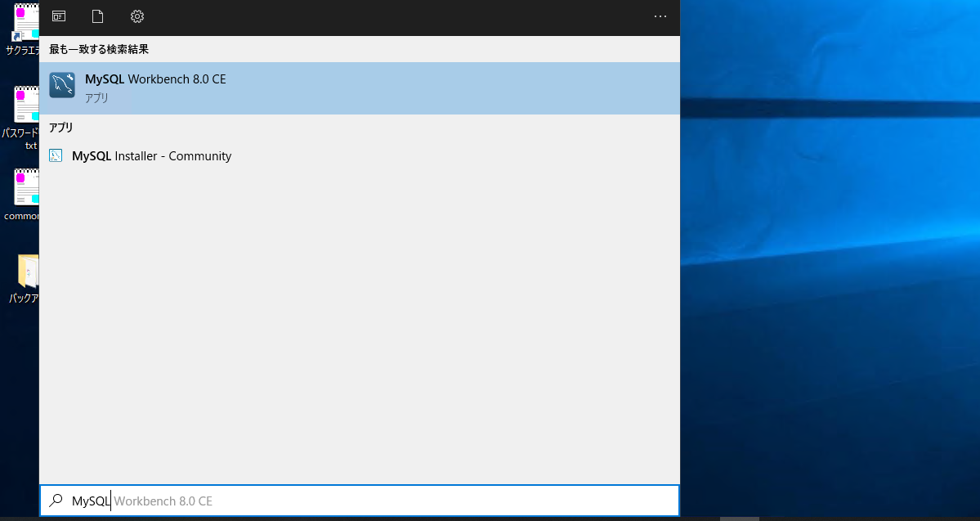Filter search results by apps icon
The height and width of the screenshot is (521, 980).
pos(59,16)
